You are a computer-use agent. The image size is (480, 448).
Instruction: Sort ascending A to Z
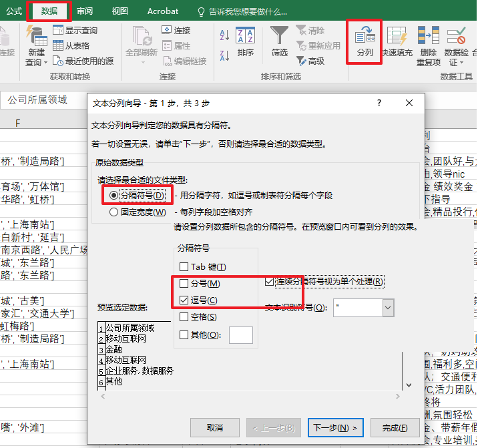point(224,35)
